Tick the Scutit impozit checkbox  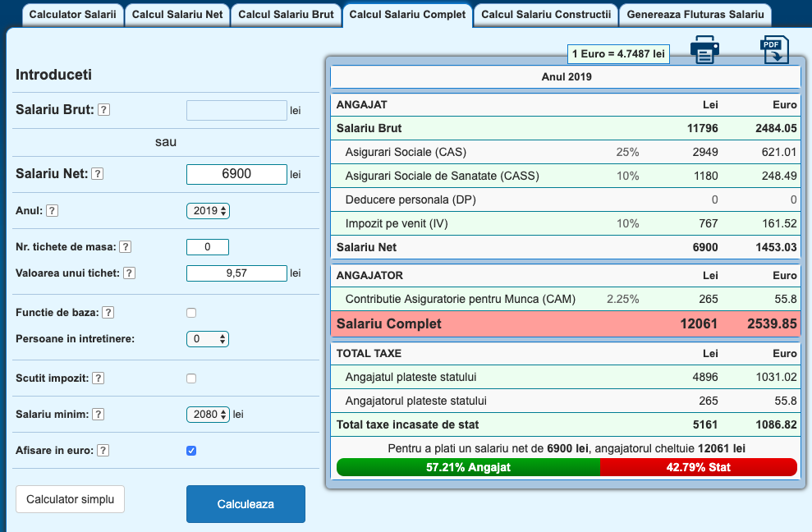(x=191, y=378)
